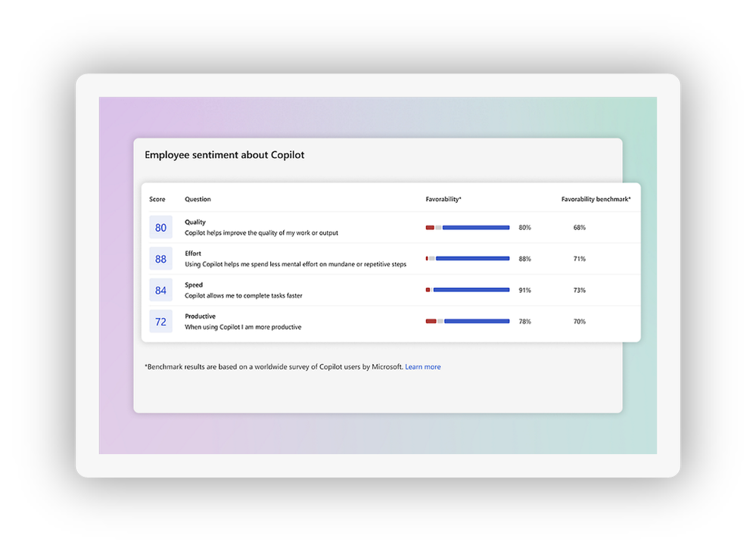Select the Quality question title
The width and height of the screenshot is (756, 551).
point(195,223)
